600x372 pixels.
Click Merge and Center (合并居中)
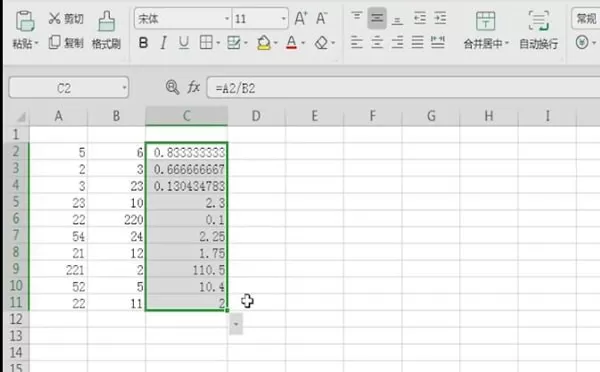point(486,30)
